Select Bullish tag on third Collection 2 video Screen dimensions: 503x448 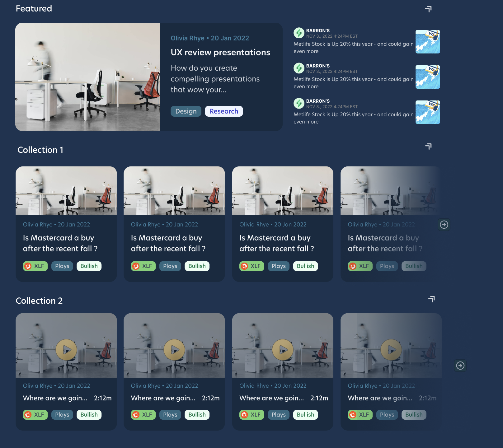pos(305,415)
